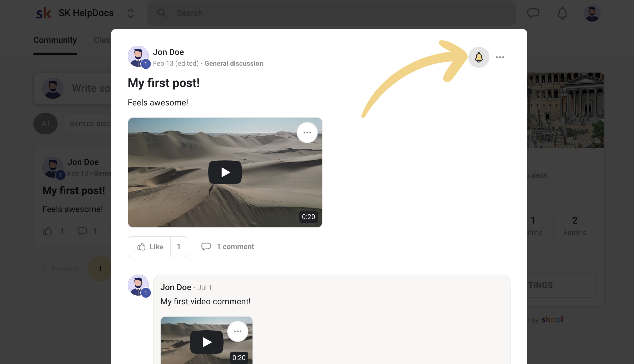Click Jon Doe's avatar beside the comment
634x364 pixels.
138,285
